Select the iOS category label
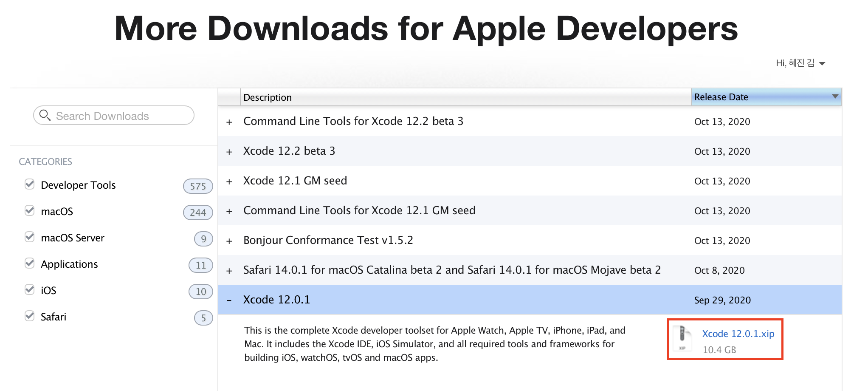The height and width of the screenshot is (391, 868). pyautogui.click(x=48, y=291)
